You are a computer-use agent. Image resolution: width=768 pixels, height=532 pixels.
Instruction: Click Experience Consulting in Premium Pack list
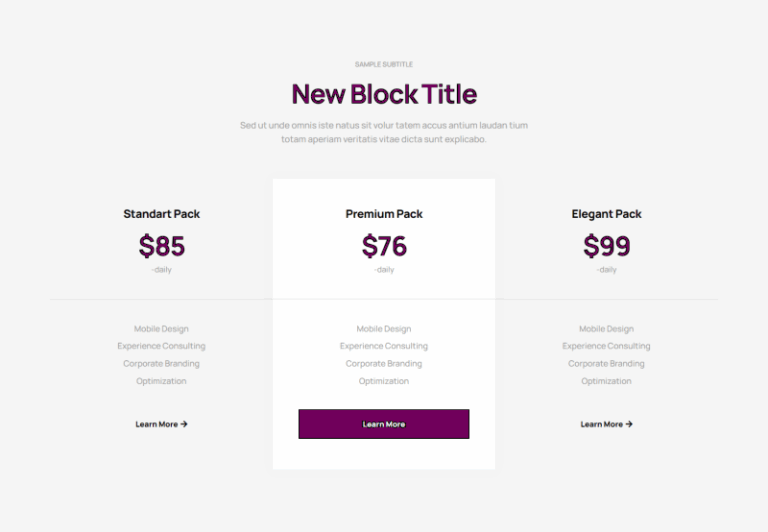pyautogui.click(x=384, y=346)
